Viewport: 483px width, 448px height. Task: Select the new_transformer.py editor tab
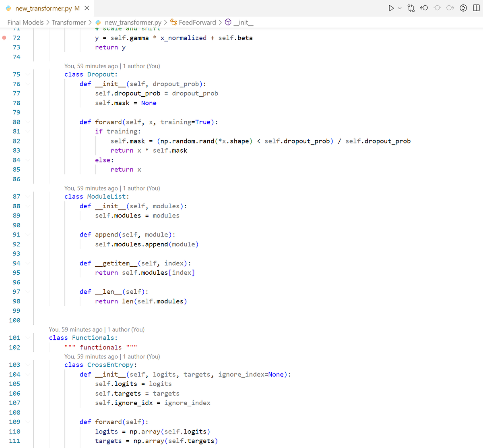[43, 8]
